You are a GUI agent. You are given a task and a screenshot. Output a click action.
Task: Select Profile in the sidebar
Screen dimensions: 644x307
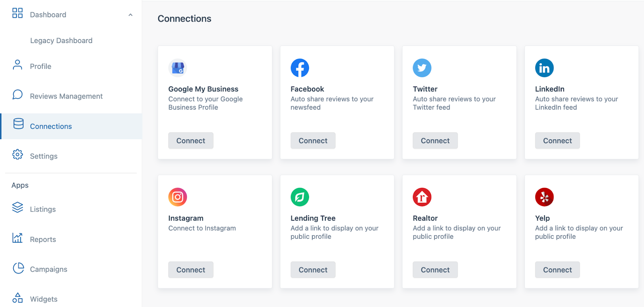[40, 66]
